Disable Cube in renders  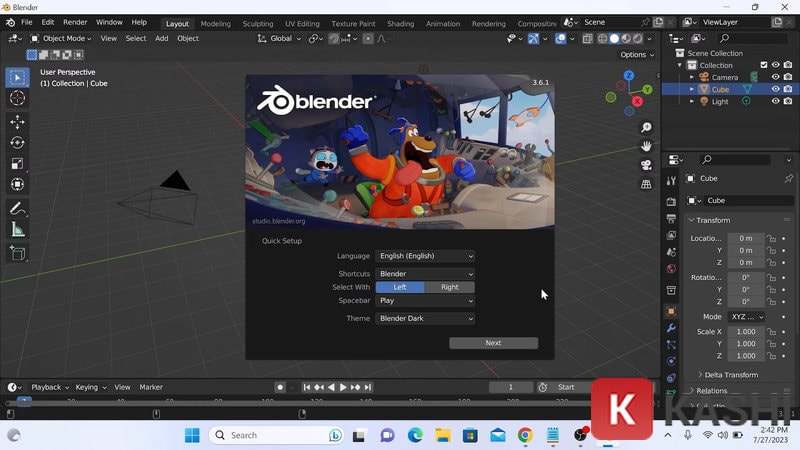(788, 89)
